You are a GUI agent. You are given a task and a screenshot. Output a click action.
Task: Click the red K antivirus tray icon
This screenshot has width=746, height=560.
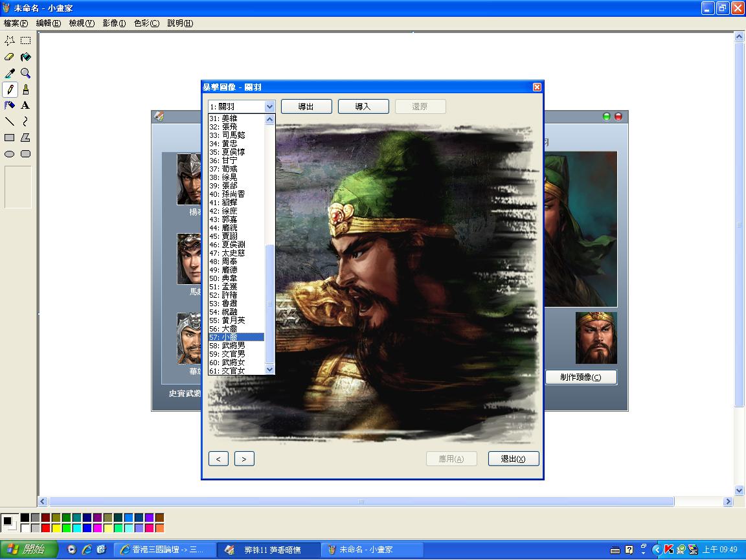coord(669,550)
